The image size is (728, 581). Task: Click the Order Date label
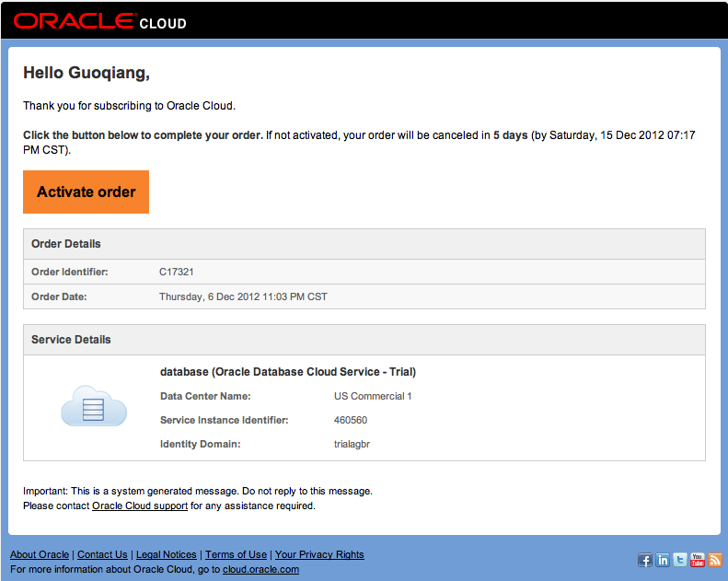tap(59, 296)
